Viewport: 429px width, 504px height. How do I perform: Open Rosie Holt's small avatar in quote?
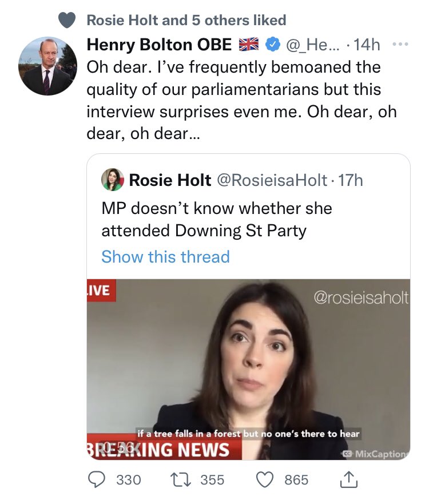pyautogui.click(x=113, y=181)
